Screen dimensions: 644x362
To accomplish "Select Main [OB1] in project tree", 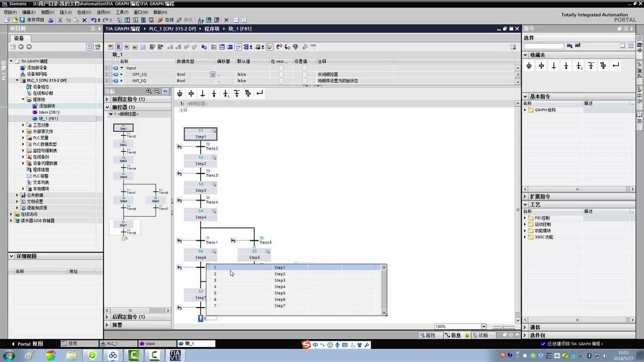I will click(x=49, y=112).
